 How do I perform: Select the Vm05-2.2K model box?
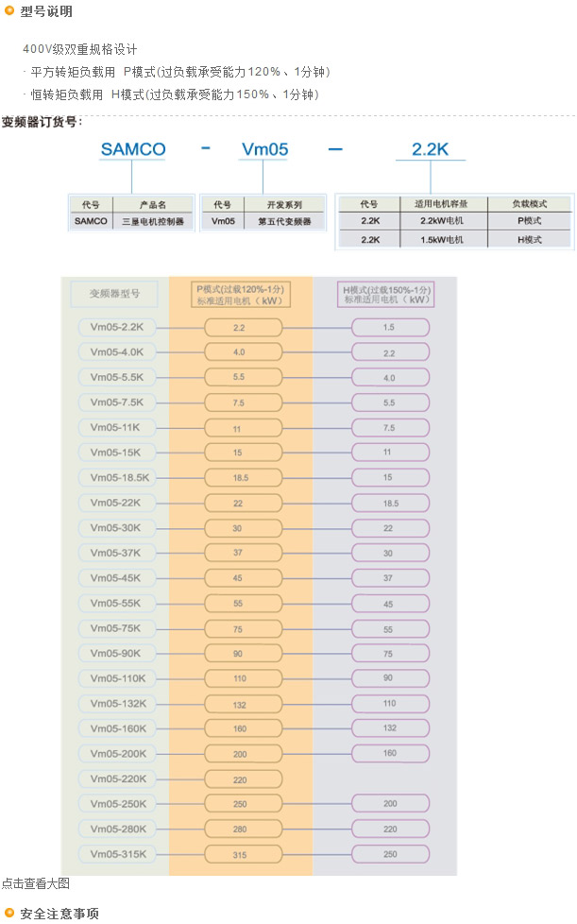[x=116, y=327]
